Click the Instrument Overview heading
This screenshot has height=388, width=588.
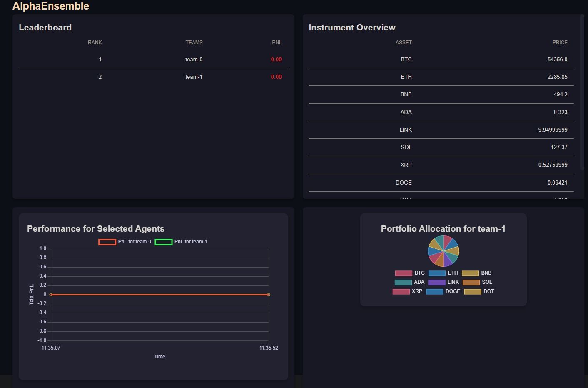click(x=352, y=28)
